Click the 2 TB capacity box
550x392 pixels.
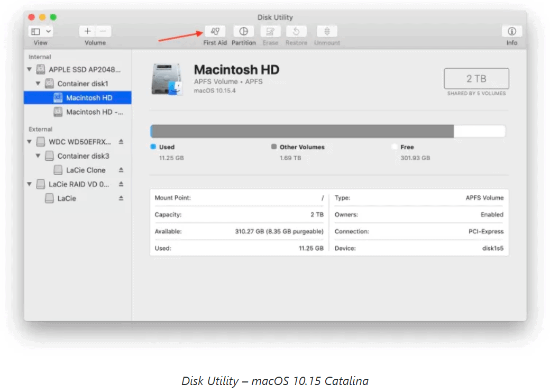tap(476, 79)
